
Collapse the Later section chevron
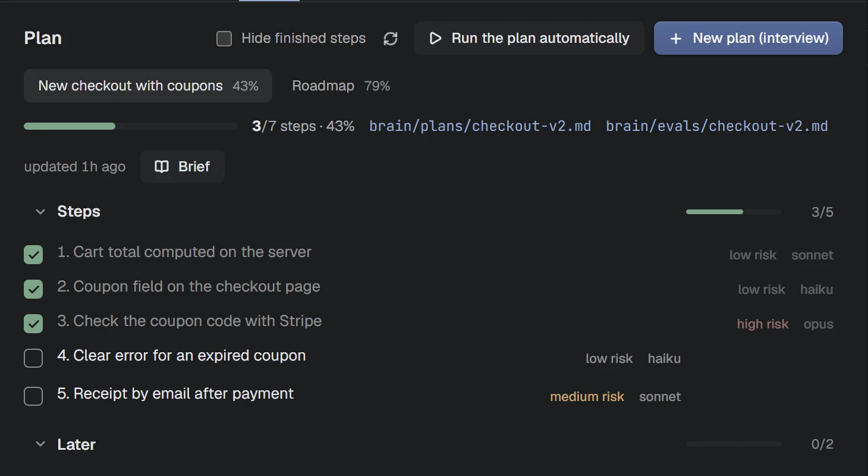click(x=40, y=444)
